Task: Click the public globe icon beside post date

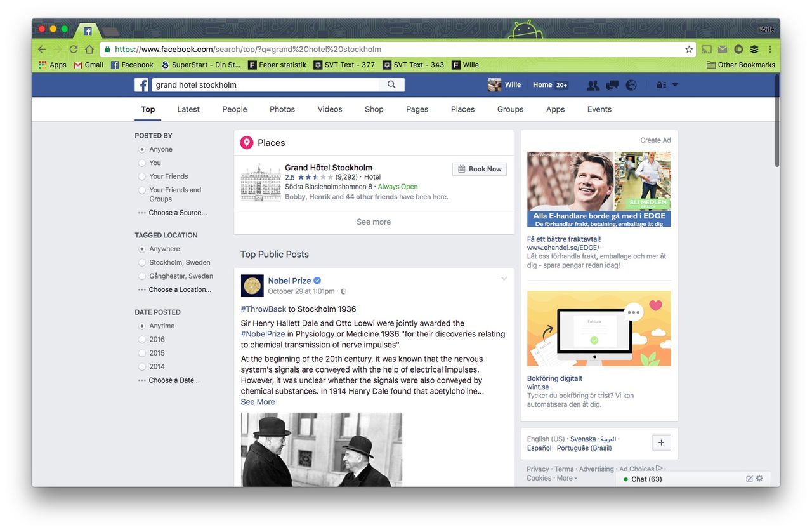Action: (x=344, y=292)
